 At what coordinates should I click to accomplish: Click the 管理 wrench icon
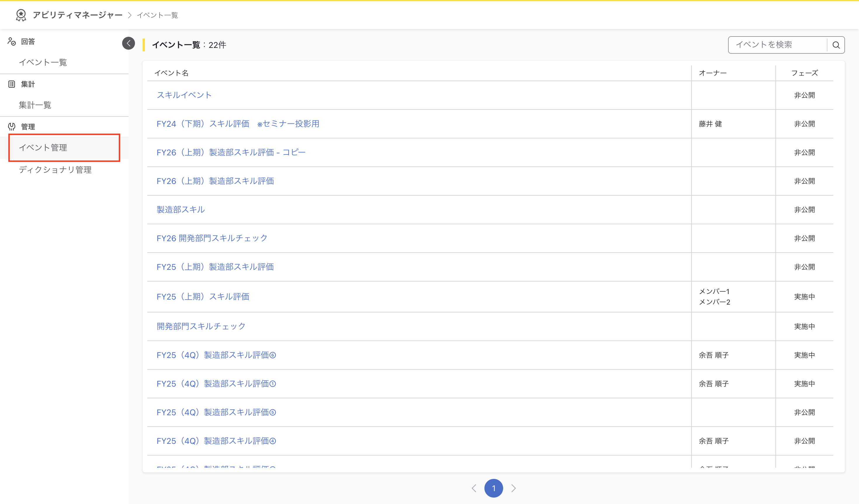pos(11,126)
